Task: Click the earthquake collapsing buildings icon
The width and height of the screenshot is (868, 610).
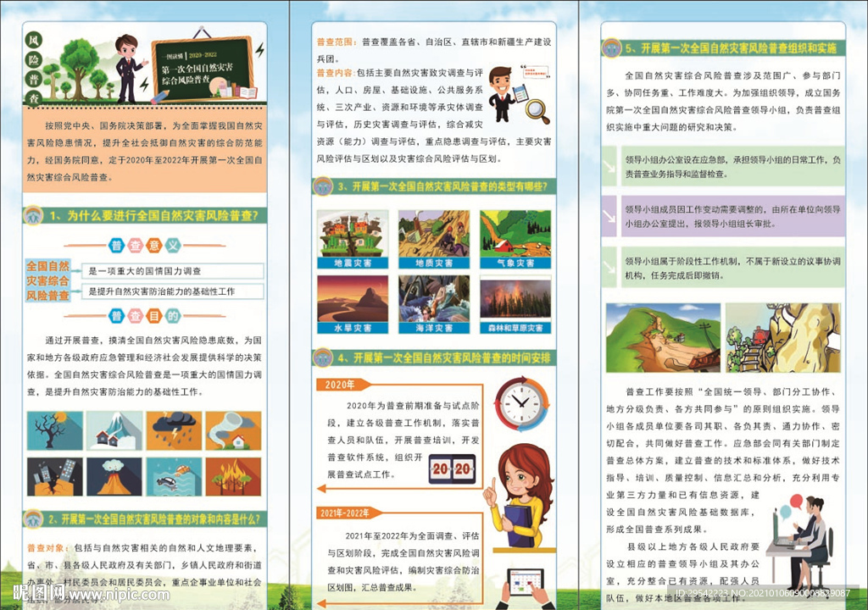Action: (54, 477)
